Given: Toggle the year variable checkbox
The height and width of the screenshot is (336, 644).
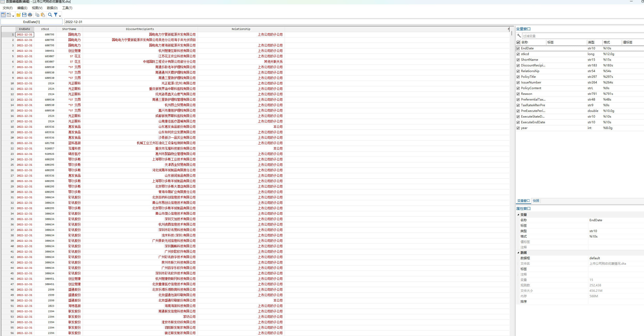Looking at the screenshot, I should [x=518, y=128].
